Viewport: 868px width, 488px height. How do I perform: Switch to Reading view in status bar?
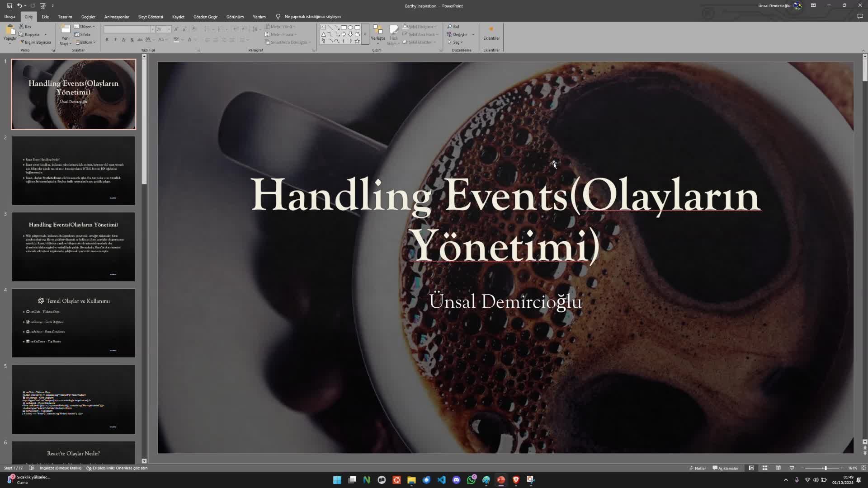pyautogui.click(x=778, y=468)
